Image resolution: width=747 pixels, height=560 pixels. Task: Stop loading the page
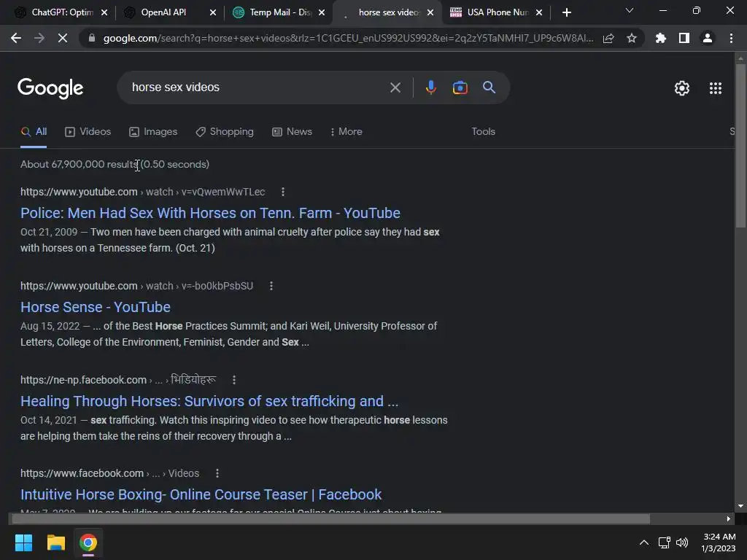tap(63, 38)
